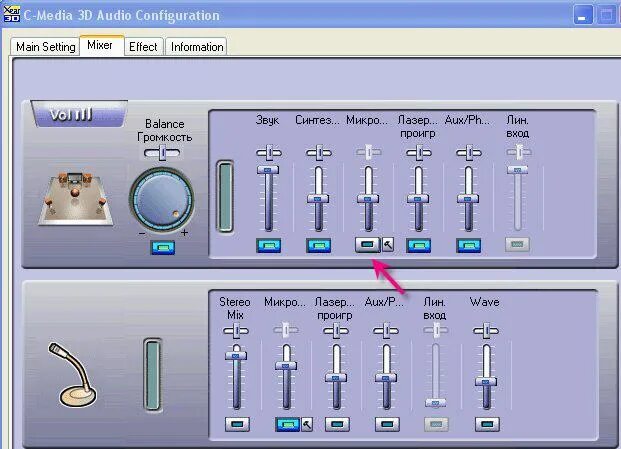
Task: Click the playback Звук volume fader
Action: pyautogui.click(x=268, y=170)
